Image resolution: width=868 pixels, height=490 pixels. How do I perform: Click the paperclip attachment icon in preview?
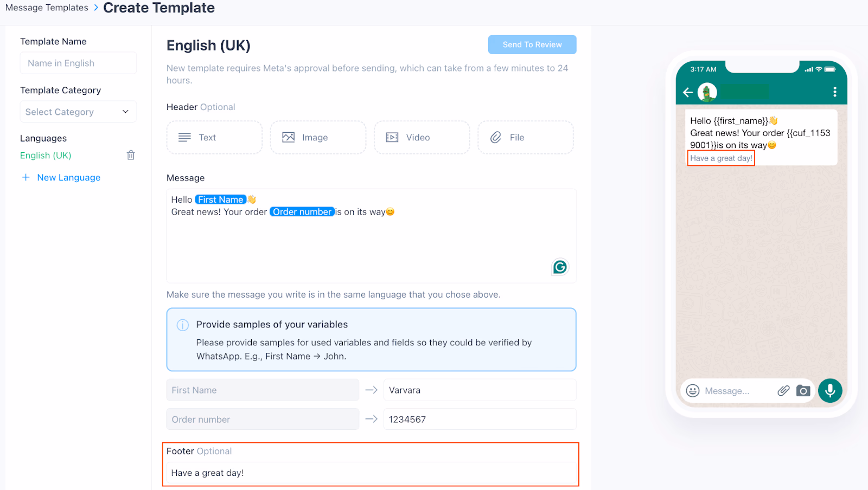(783, 391)
